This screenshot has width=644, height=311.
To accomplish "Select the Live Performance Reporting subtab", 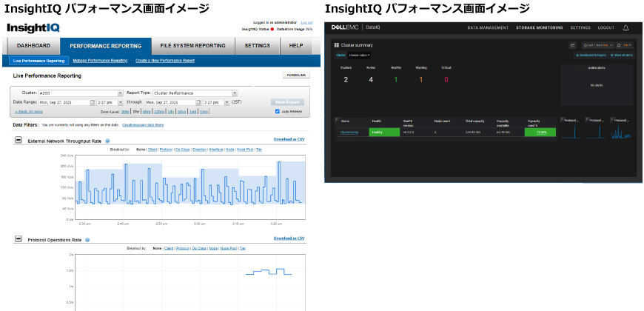I will click(x=39, y=61).
